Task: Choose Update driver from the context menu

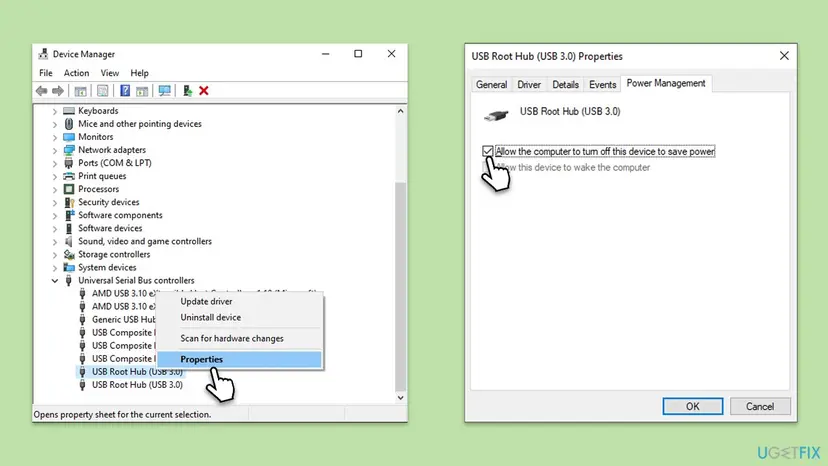Action: [239, 301]
